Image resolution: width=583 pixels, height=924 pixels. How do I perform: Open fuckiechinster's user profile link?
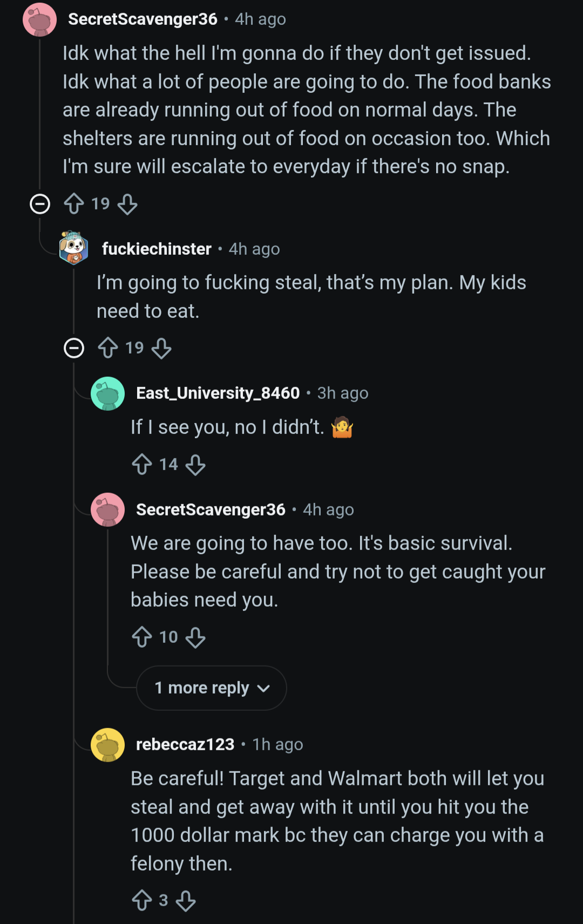[157, 249]
